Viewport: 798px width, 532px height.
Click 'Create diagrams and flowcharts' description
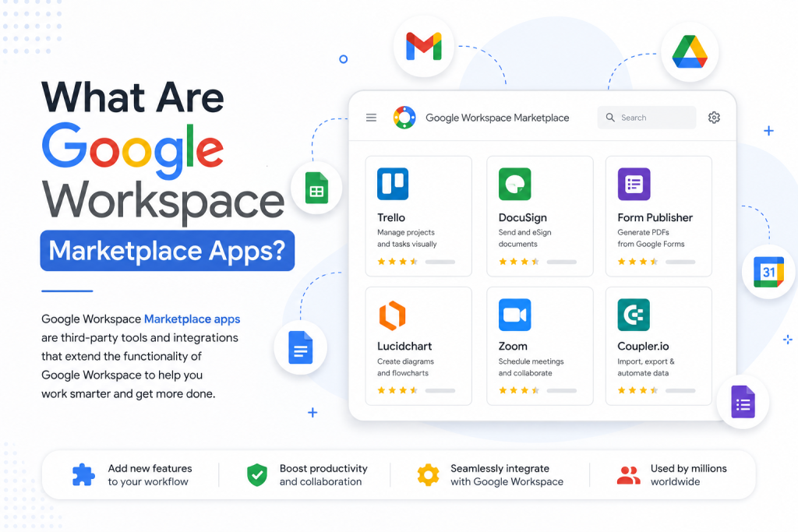point(405,367)
